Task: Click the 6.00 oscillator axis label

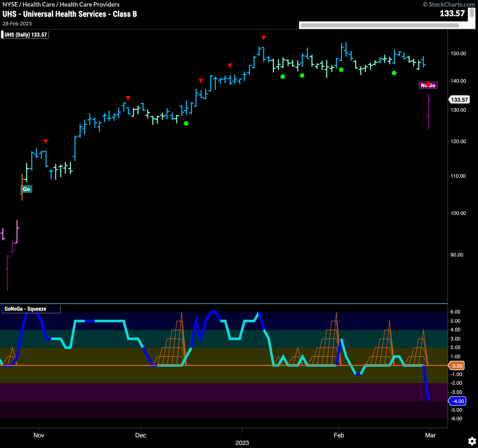Action: tap(455, 312)
